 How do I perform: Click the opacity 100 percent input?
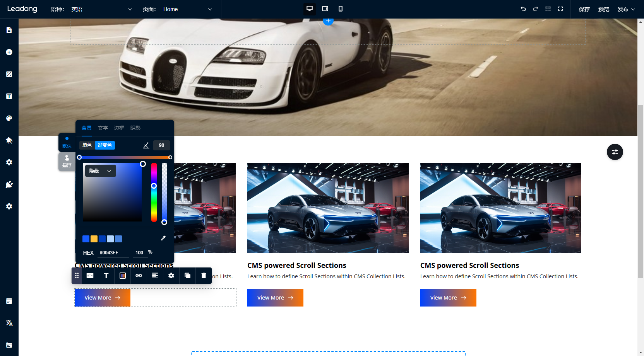coord(139,253)
